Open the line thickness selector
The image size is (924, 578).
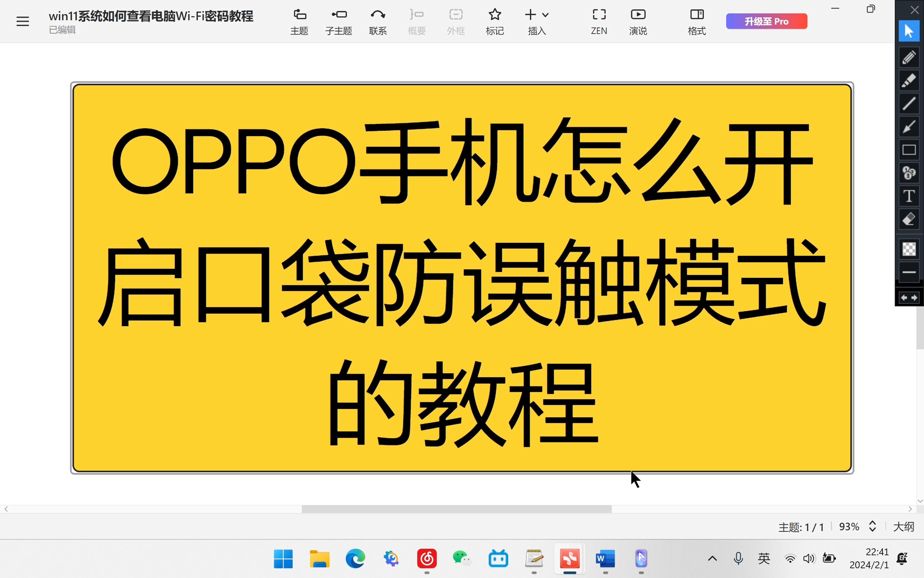click(x=909, y=272)
